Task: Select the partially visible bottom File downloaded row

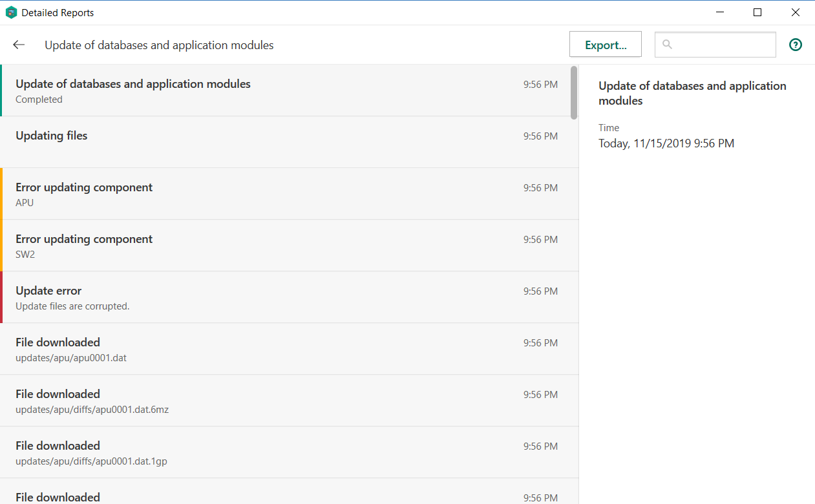Action: pos(284,495)
